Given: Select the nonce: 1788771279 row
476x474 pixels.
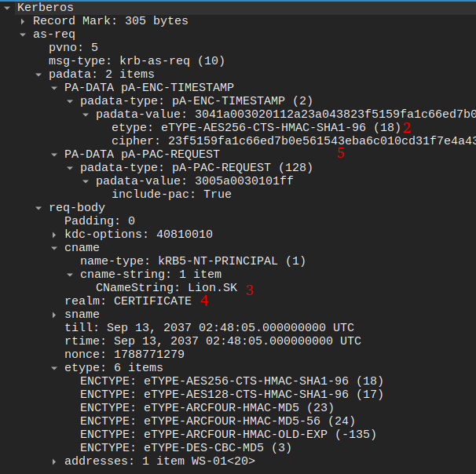Looking at the screenshot, I should tap(124, 354).
